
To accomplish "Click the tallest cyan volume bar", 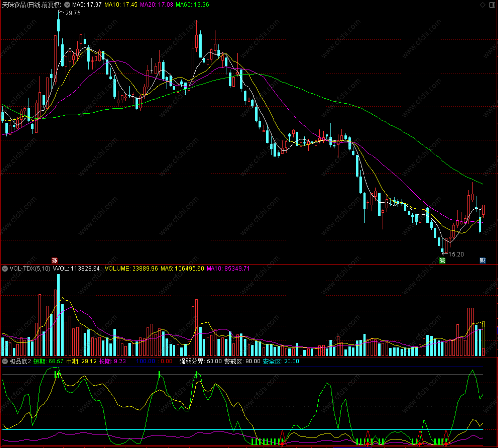I will coord(59,315).
